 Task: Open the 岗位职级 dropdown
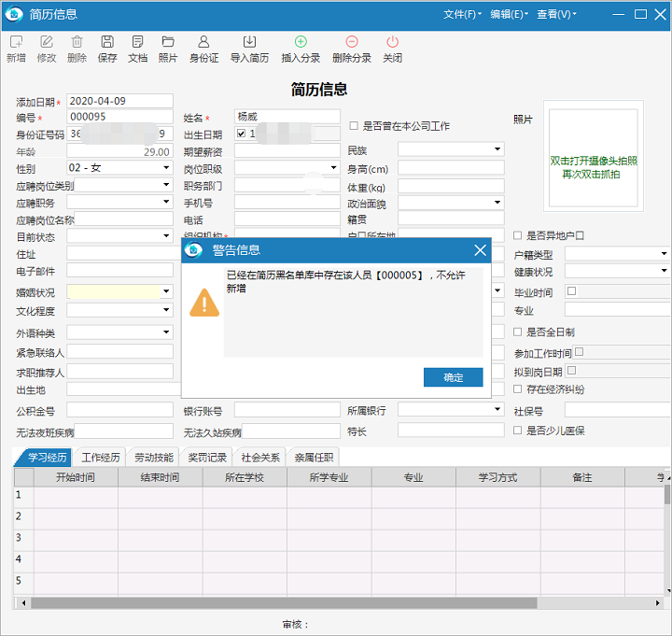click(x=333, y=168)
